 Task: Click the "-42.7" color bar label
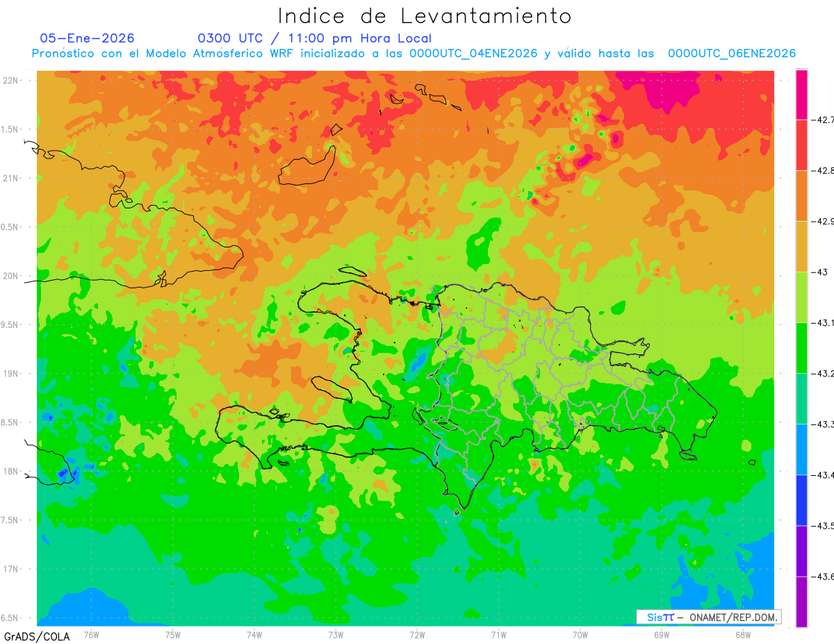(824, 120)
